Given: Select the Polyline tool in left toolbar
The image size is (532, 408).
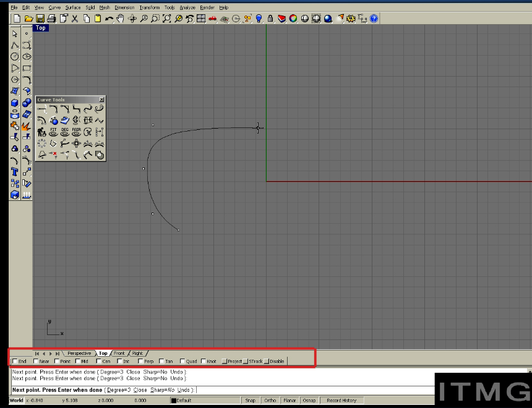Looking at the screenshot, I should click(x=15, y=45).
